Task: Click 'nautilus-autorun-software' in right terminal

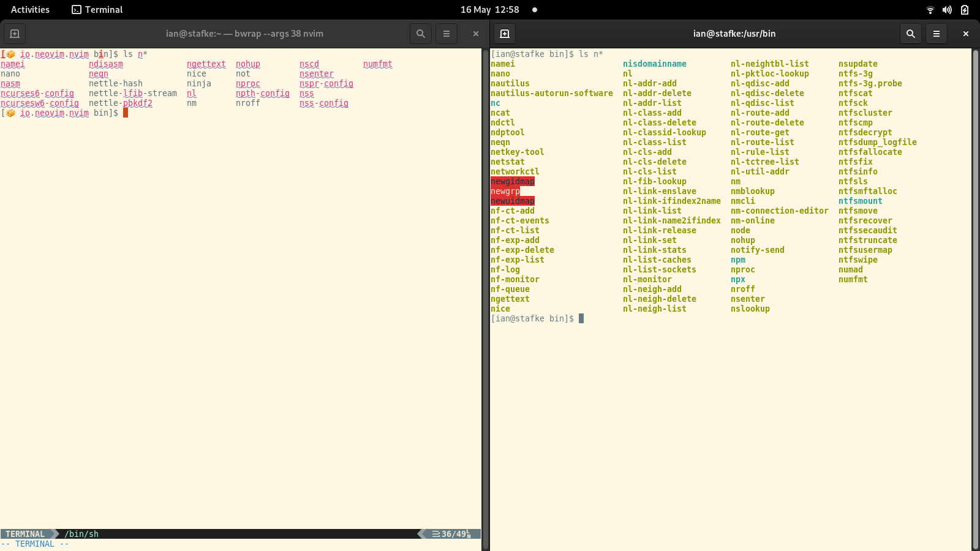Action: [552, 93]
